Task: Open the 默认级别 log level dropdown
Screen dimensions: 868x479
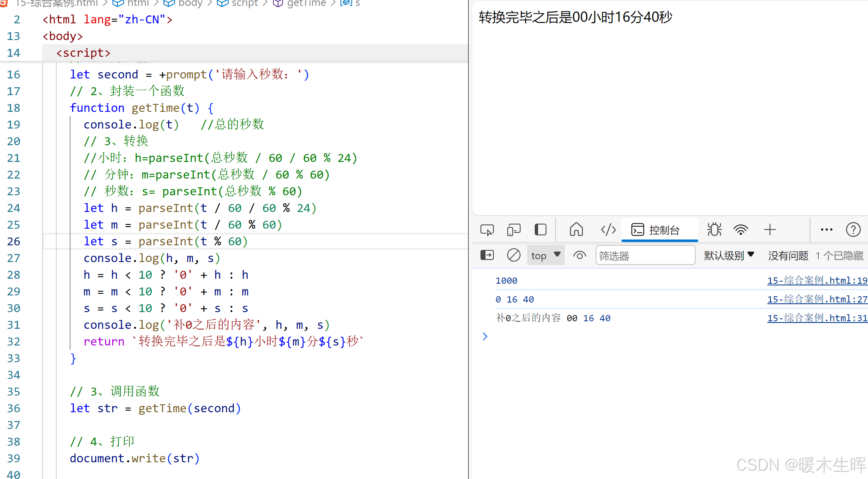Action: (x=729, y=255)
